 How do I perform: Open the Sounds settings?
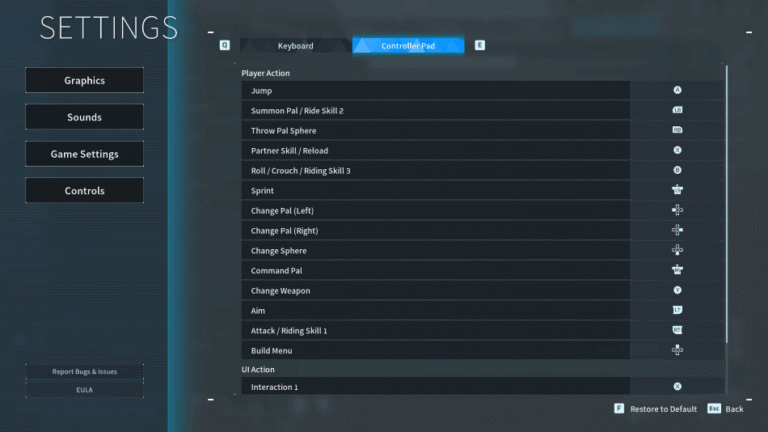pyautogui.click(x=84, y=117)
